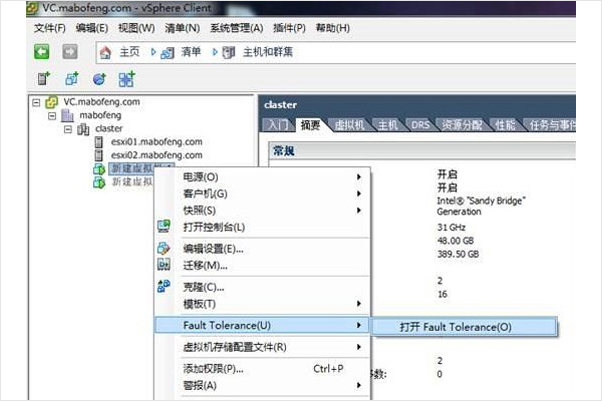The height and width of the screenshot is (401, 602).
Task: Switch to the 入门 tab
Action: pos(278,125)
